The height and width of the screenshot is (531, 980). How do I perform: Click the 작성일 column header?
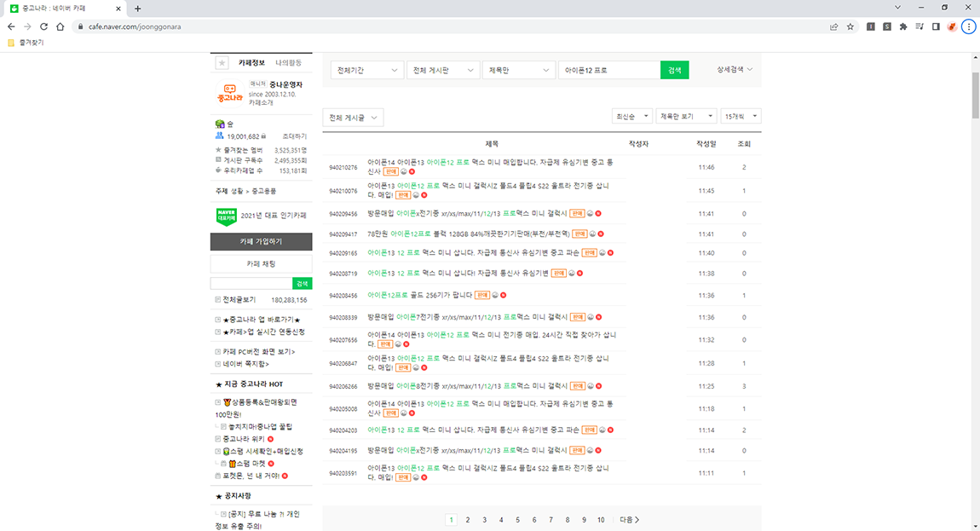(706, 144)
